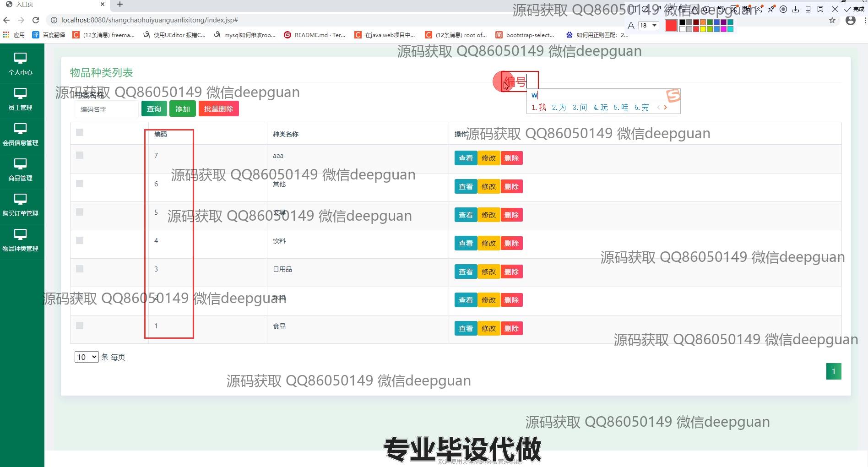The image size is (868, 467).
Task: Pin the screenshot with the pin icon
Action: (771, 9)
